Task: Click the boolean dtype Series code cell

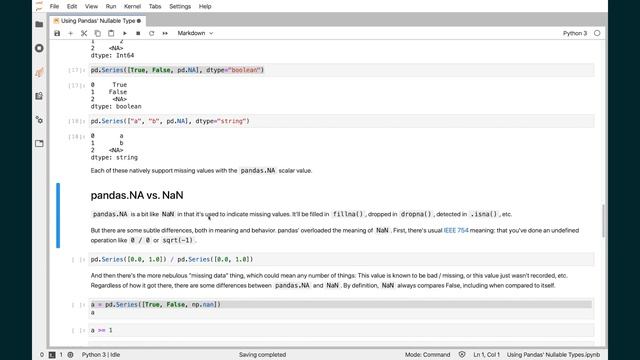Action: coord(341,70)
